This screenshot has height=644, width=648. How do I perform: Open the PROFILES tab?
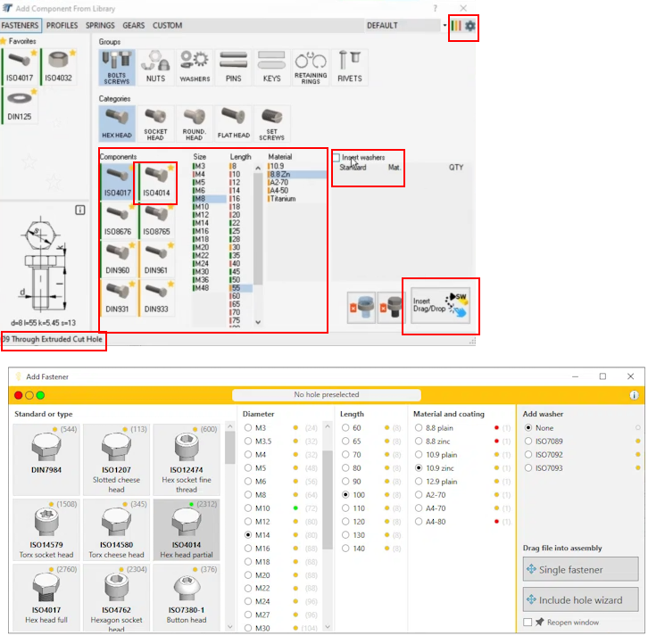pyautogui.click(x=62, y=26)
